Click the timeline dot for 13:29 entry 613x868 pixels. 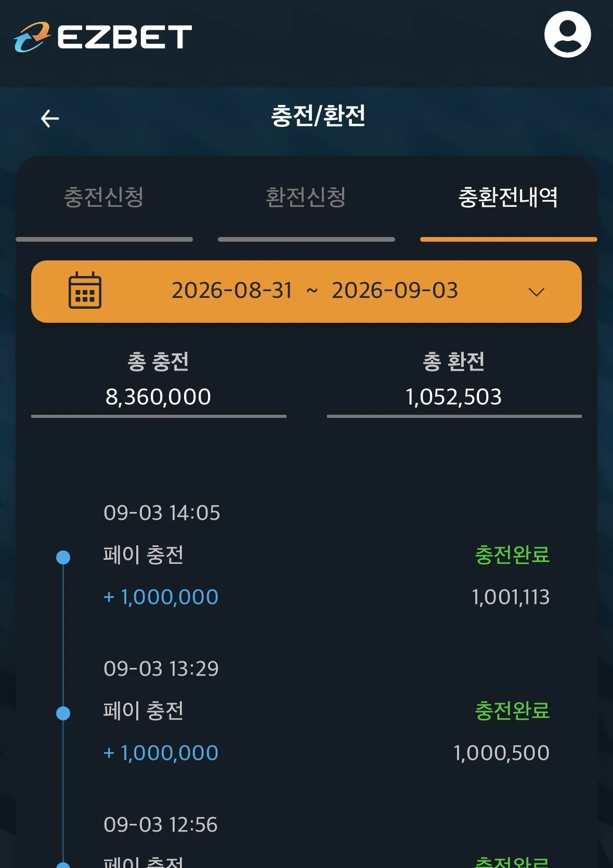click(x=63, y=713)
